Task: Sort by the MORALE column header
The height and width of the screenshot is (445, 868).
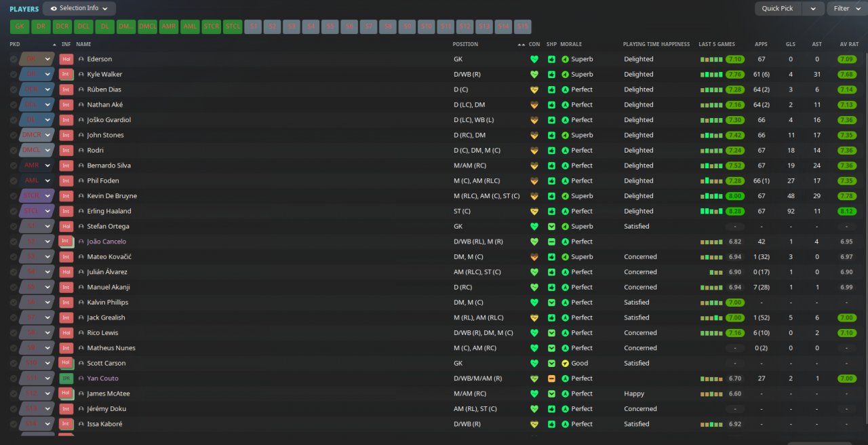Action: pos(572,44)
